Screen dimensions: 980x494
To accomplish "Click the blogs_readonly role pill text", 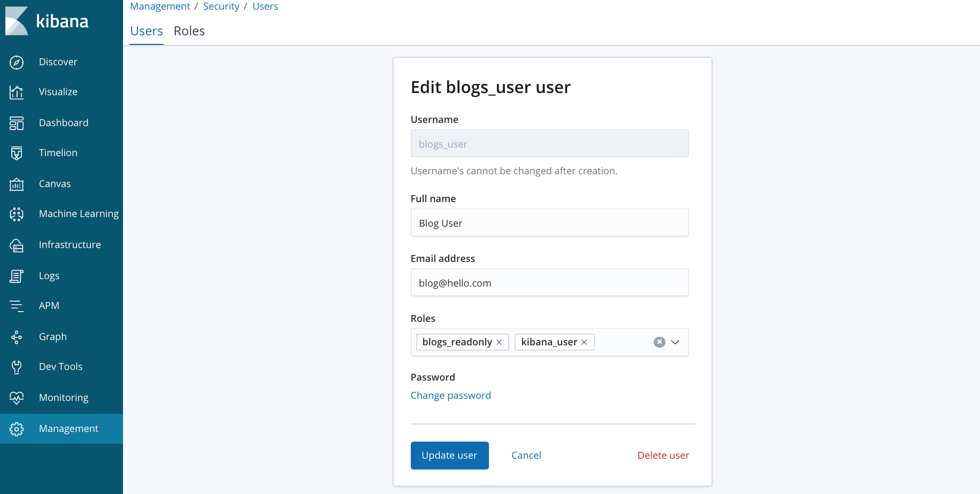I will click(x=457, y=342).
